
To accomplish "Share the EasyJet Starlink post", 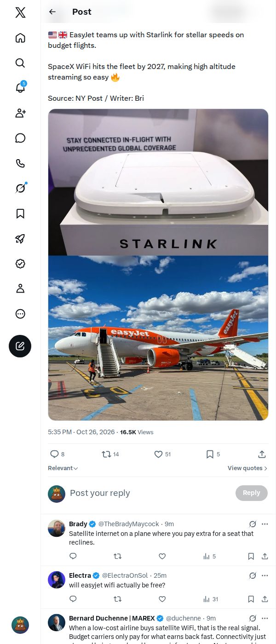I will (262, 454).
